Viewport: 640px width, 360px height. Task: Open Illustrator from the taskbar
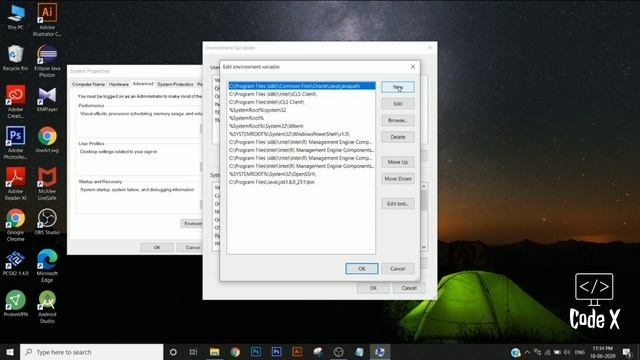(297, 352)
